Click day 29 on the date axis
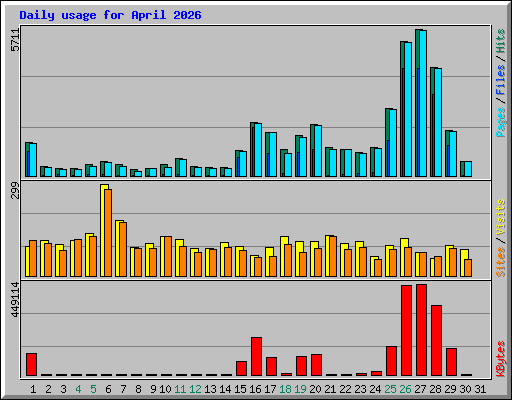Screen dimensions: 512x400 (450, 389)
